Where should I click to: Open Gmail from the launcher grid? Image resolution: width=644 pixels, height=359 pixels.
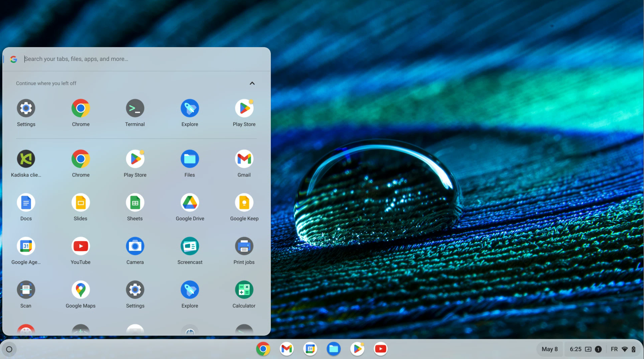244,159
